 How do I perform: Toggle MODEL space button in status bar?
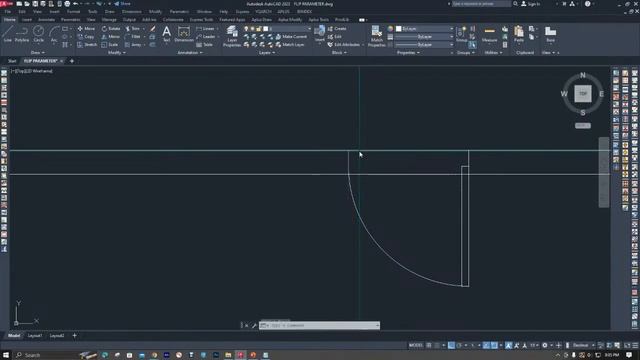tap(416, 345)
